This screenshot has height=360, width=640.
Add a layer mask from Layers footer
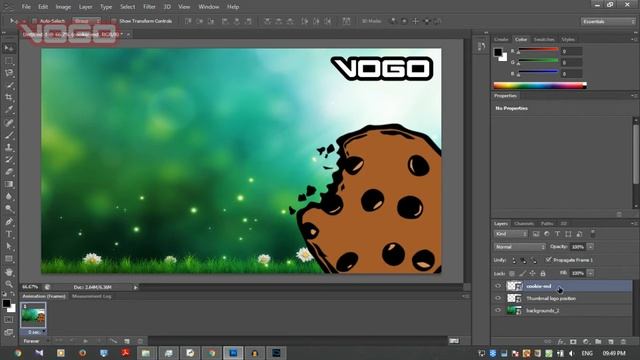coord(573,341)
